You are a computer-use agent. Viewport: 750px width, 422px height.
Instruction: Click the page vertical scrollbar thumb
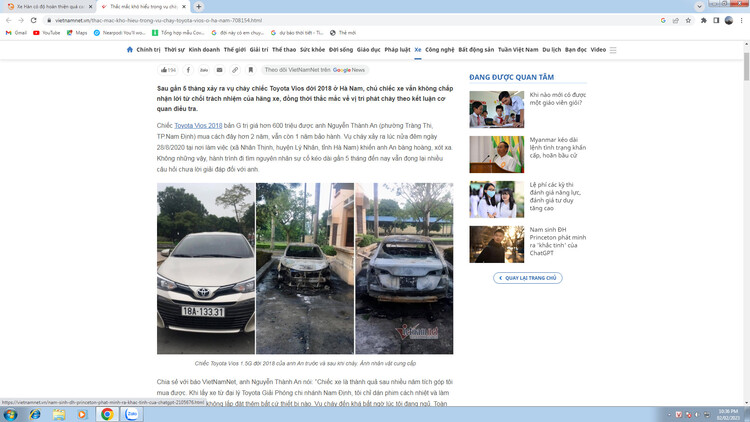pyautogui.click(x=746, y=65)
